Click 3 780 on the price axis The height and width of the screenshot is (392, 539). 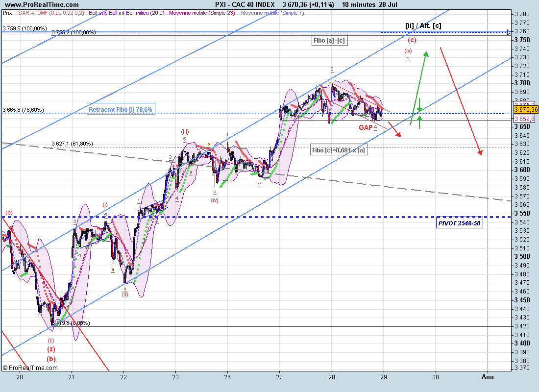pos(522,14)
